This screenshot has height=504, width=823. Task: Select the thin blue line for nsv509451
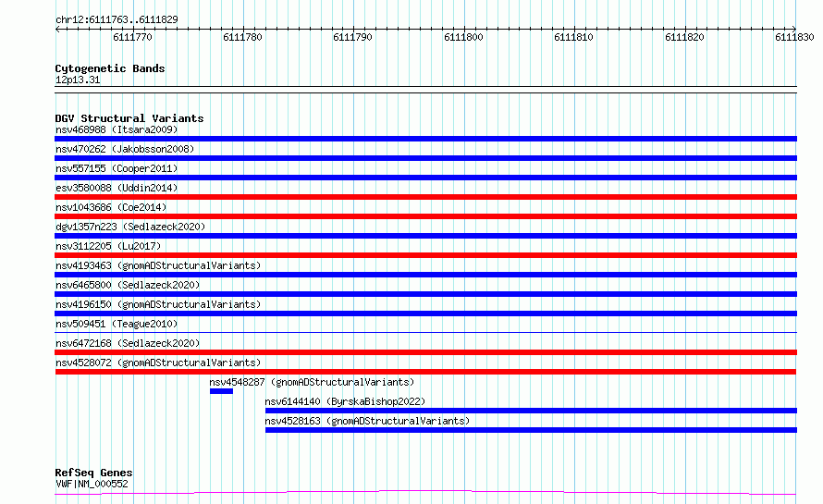pyautogui.click(x=425, y=332)
